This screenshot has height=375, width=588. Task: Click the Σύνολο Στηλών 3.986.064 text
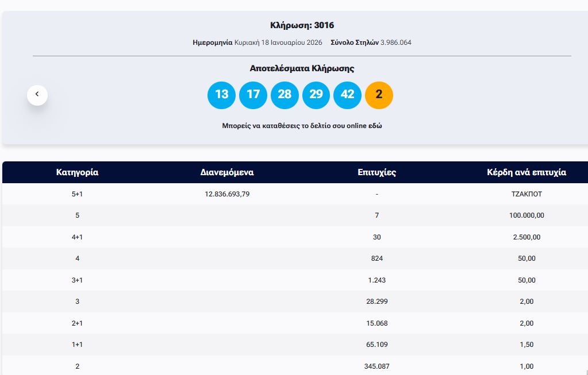pyautogui.click(x=371, y=42)
